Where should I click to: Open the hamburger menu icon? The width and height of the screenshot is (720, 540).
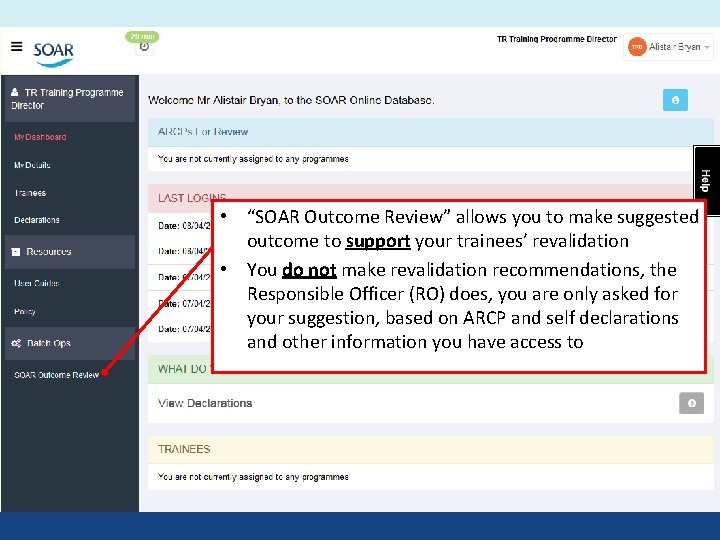pos(17,46)
